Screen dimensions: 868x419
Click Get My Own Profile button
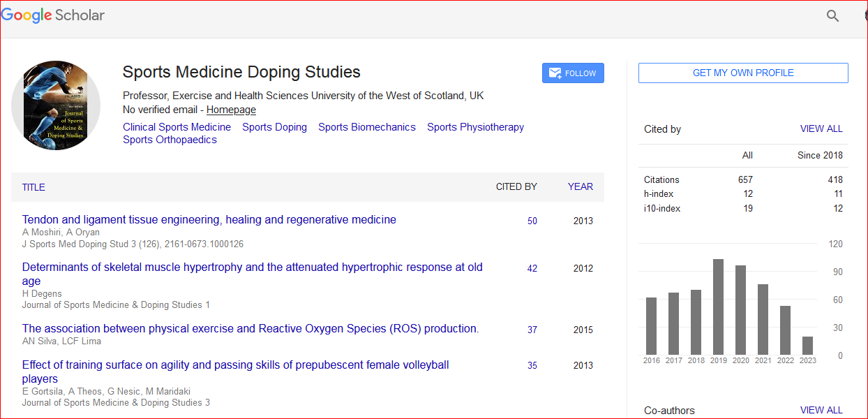(x=742, y=73)
